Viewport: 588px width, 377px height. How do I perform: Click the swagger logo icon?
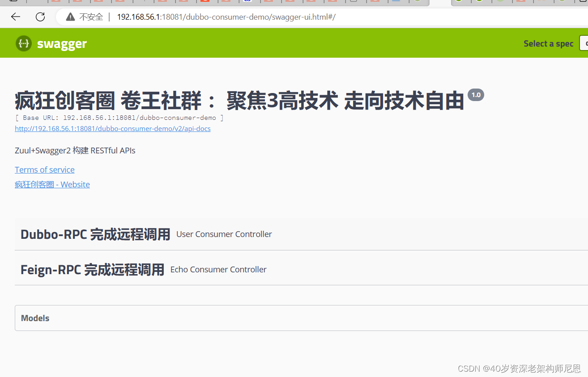(x=24, y=43)
